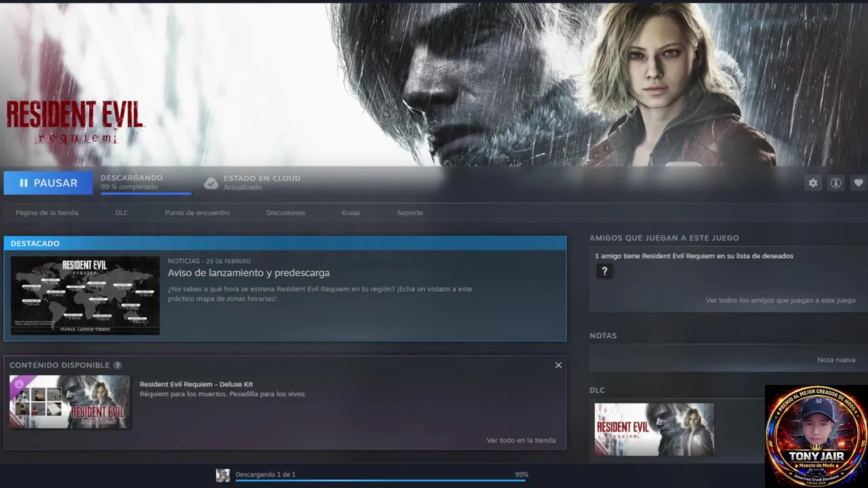The height and width of the screenshot is (488, 868).
Task: Click the 99% label in bottom bar
Action: (521, 474)
